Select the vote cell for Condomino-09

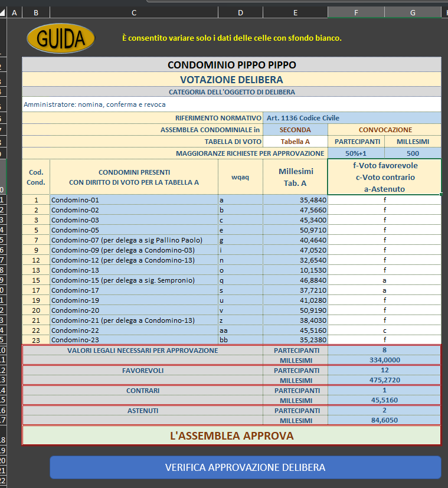pyautogui.click(x=384, y=250)
